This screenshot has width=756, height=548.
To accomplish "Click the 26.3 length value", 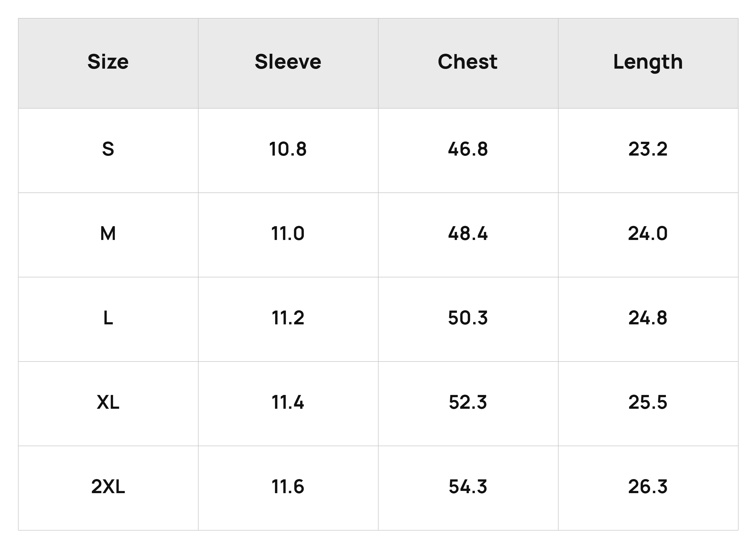I will 648,486.
